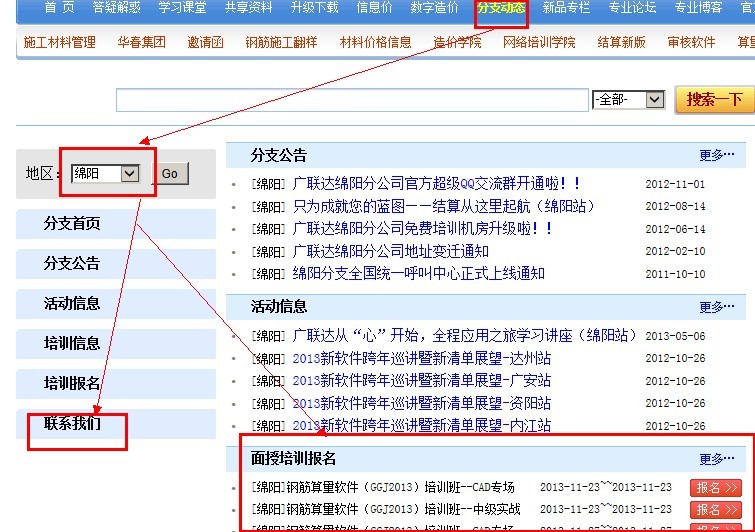Open 2013新软件跨年巡讲 资阳站 link
This screenshot has width=755, height=532.
(422, 403)
